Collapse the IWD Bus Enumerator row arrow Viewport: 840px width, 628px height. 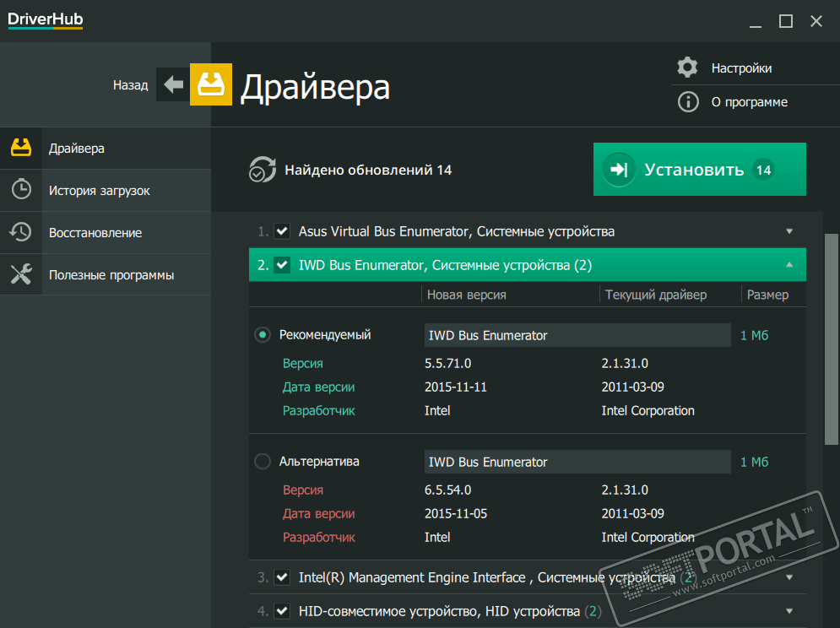pos(789,265)
